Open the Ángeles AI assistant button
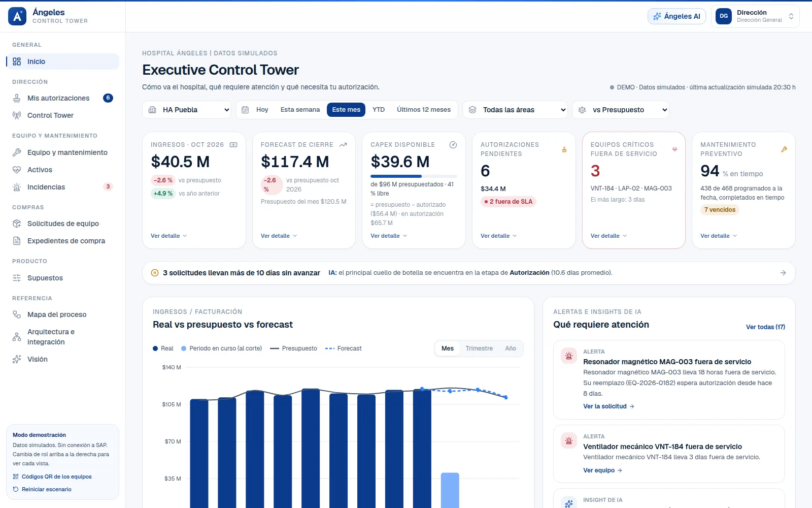 click(676, 16)
